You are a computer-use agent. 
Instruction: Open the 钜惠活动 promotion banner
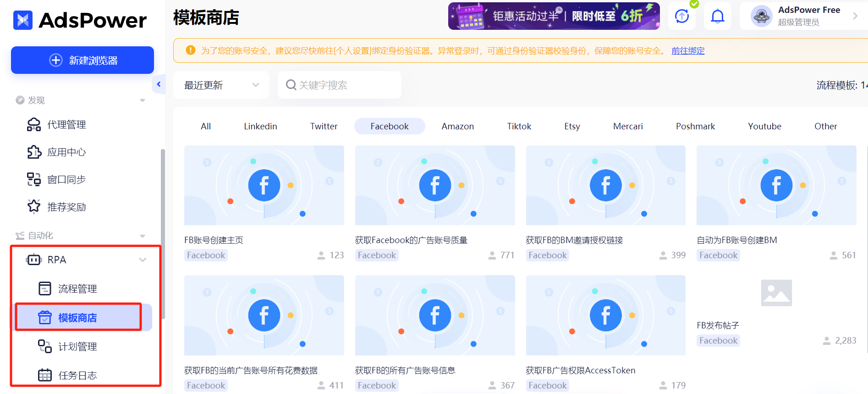pos(554,16)
